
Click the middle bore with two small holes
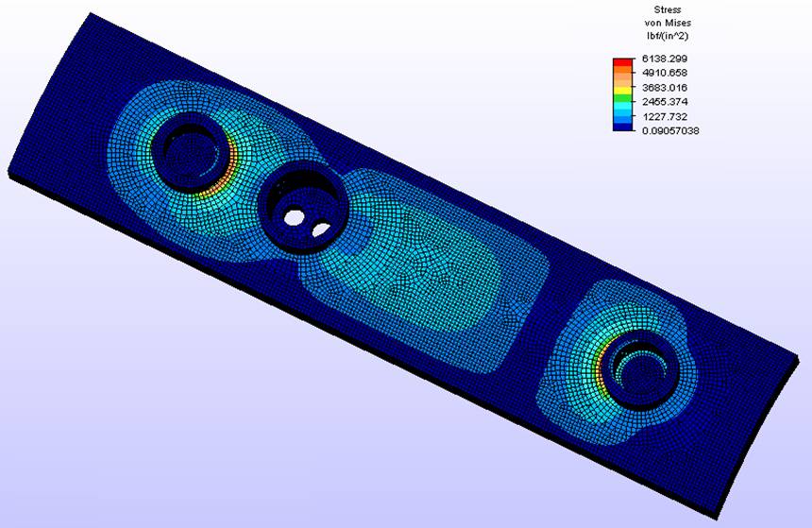click(x=300, y=210)
